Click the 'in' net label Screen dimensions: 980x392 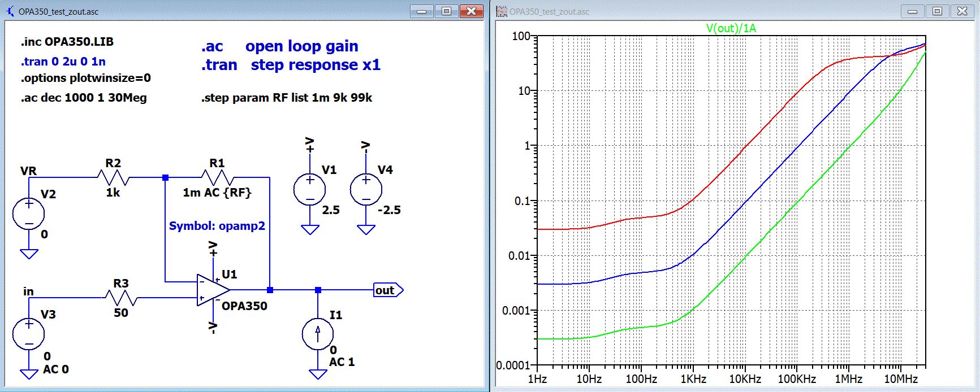pos(28,292)
